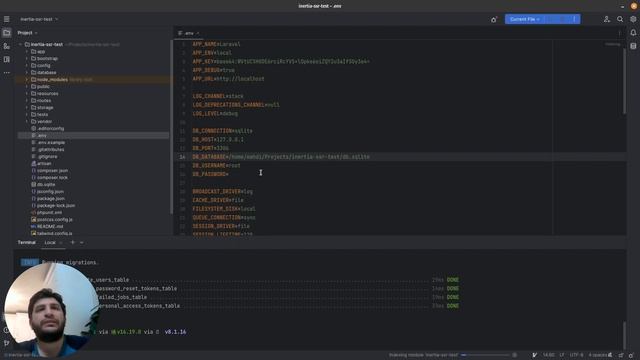
Task: Open the Structure tool window icon
Action: (7, 60)
